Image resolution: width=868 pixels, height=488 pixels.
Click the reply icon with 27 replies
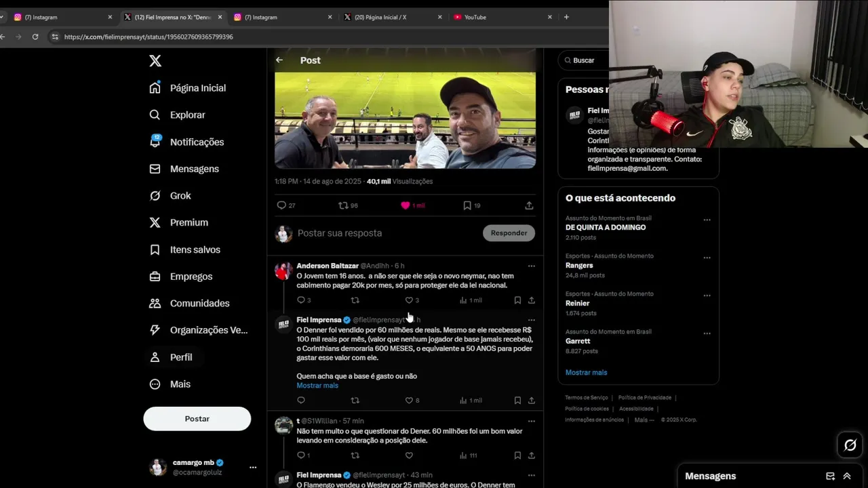(281, 205)
